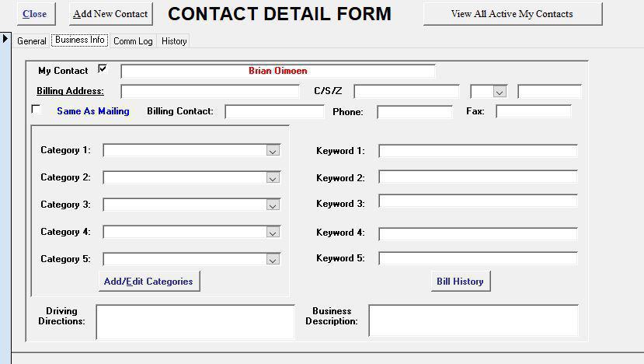Switch to the History tab
The image size is (644, 364).
(x=174, y=41)
